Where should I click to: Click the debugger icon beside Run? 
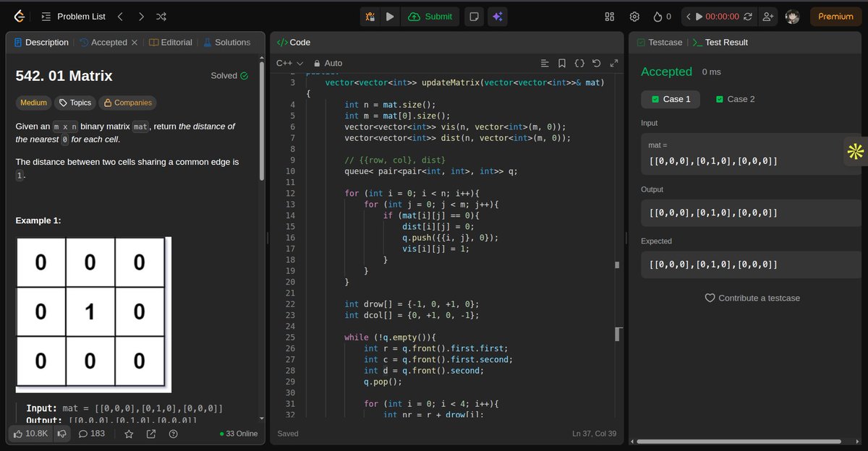coord(370,16)
